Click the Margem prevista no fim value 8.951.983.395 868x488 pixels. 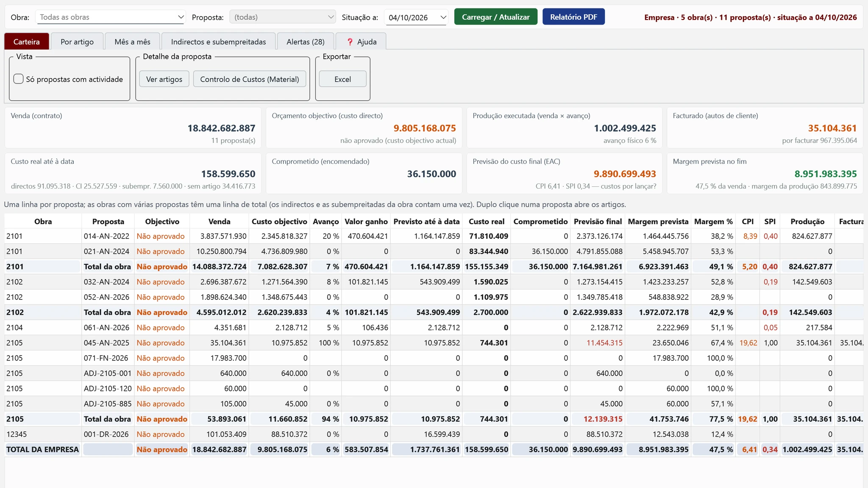click(x=825, y=174)
